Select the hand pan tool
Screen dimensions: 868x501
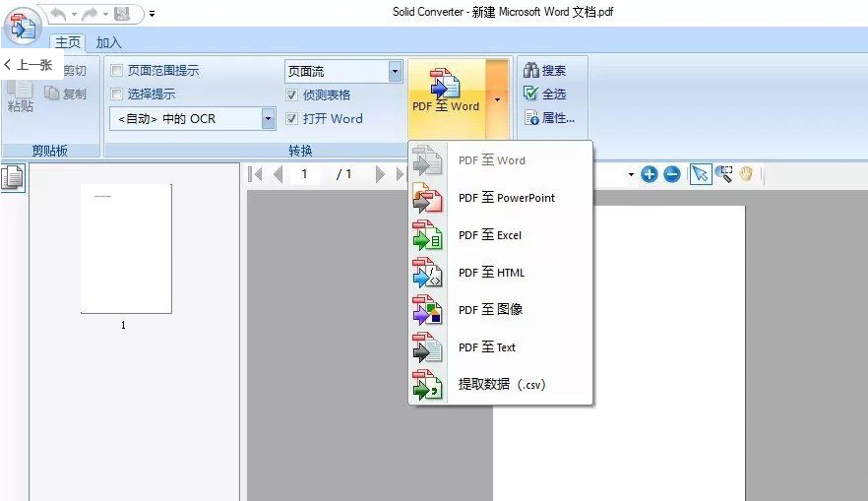coord(746,174)
